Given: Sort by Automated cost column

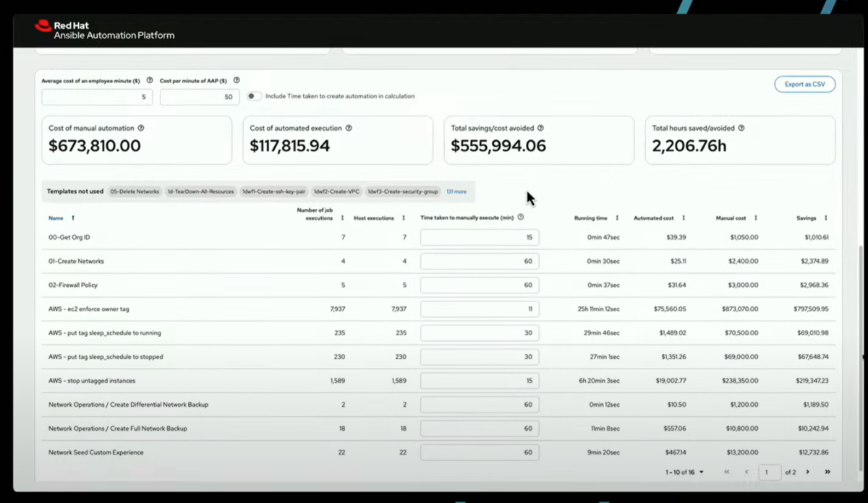Looking at the screenshot, I should point(684,218).
